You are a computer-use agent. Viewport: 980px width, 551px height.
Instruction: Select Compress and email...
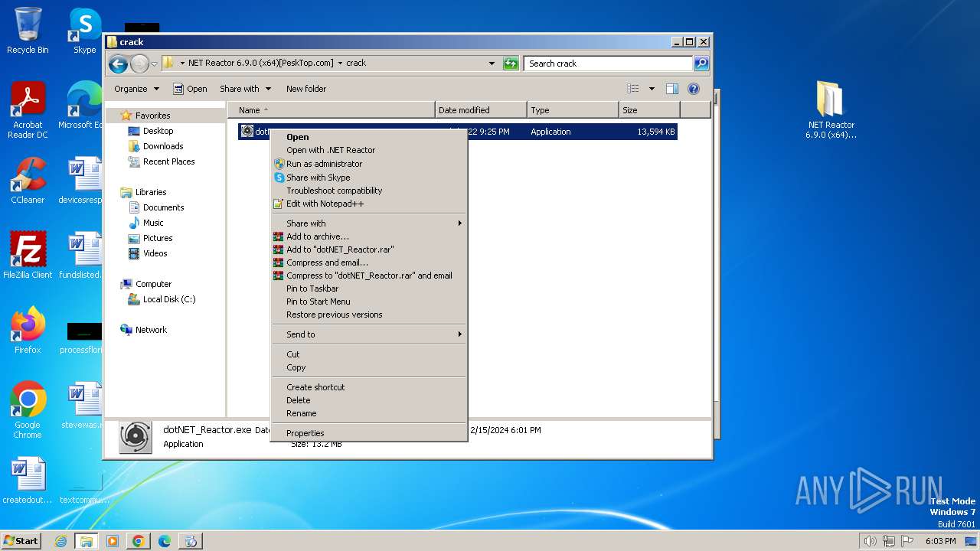click(369, 262)
